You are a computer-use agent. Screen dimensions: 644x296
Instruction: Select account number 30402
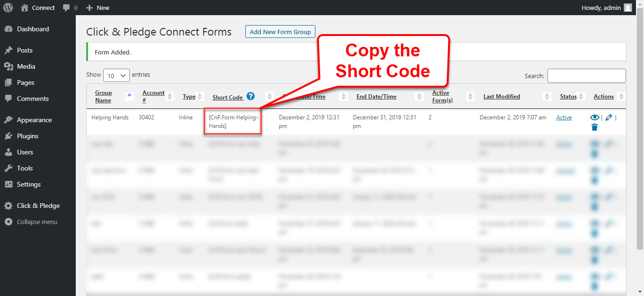pyautogui.click(x=146, y=117)
